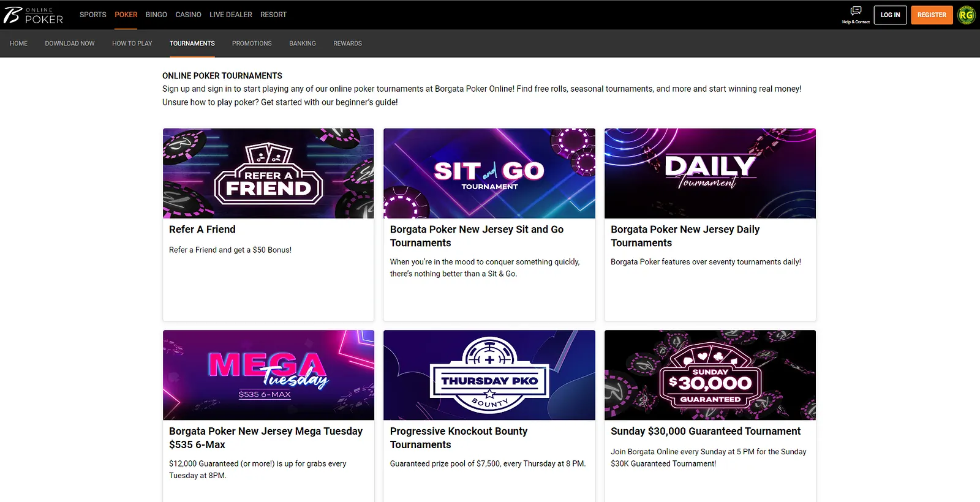Select the Rewards tab

pyautogui.click(x=347, y=43)
